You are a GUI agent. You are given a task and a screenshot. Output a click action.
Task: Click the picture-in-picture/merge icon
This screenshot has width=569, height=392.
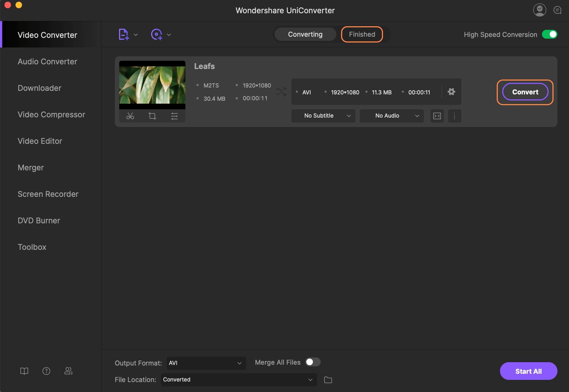pos(437,115)
